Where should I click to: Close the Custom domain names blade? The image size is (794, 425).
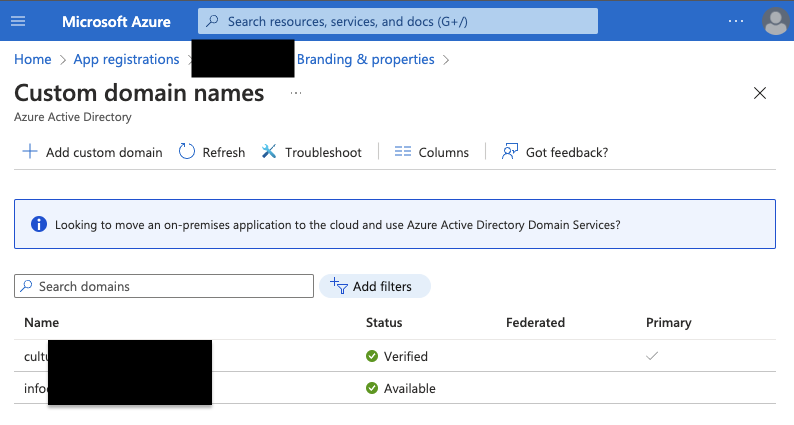pos(760,93)
